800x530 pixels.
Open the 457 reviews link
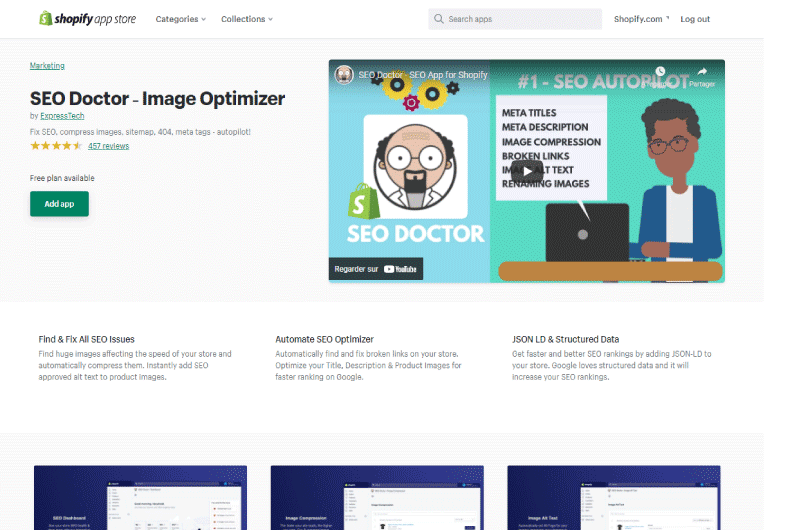(108, 146)
